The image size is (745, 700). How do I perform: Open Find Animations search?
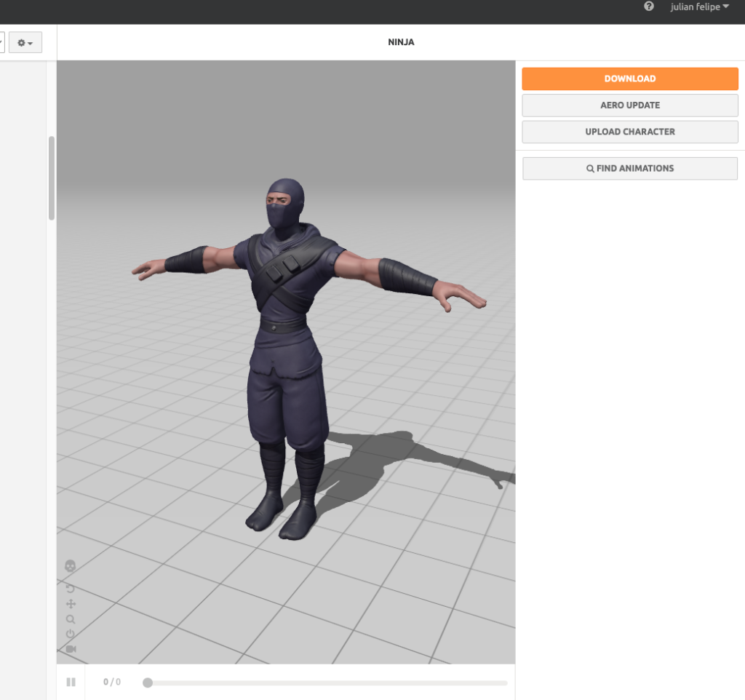629,168
